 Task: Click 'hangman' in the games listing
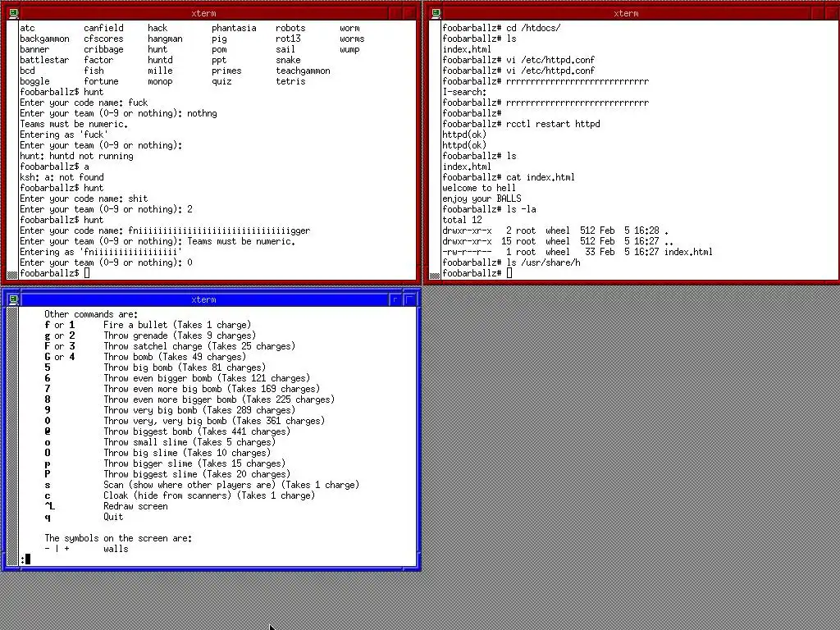[x=165, y=39]
